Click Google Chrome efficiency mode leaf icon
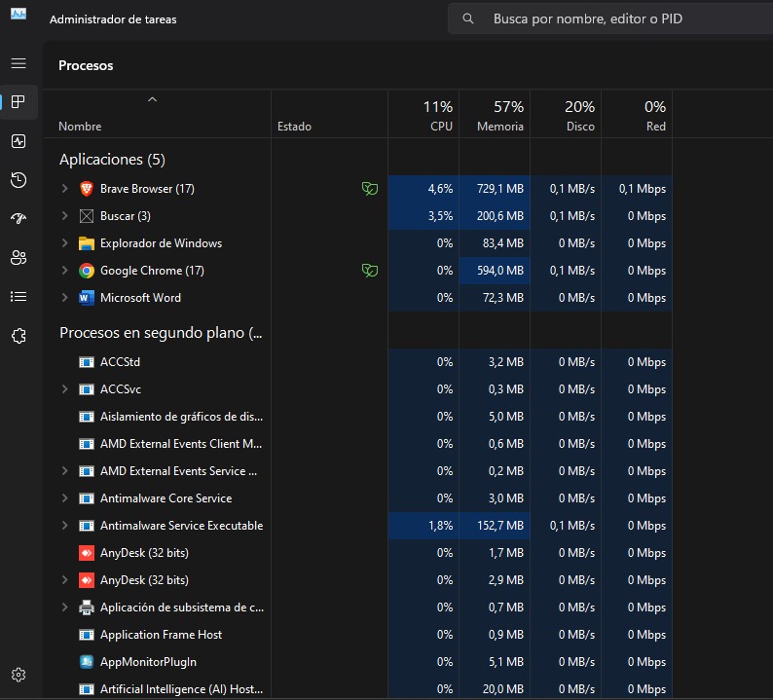773x700 pixels. [x=370, y=270]
